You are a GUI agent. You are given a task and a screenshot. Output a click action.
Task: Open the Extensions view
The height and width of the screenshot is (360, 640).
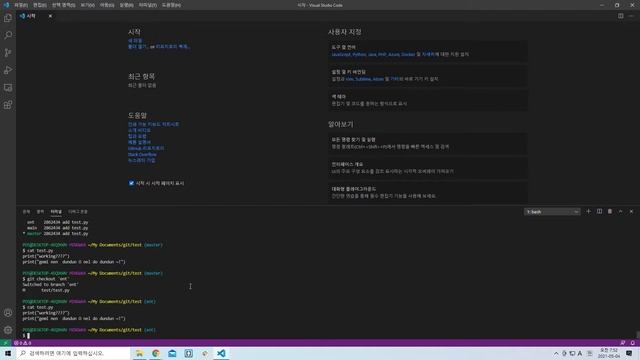(x=8, y=105)
